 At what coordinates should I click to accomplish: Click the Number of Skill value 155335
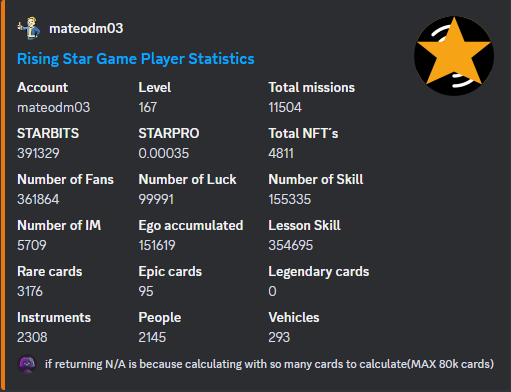pyautogui.click(x=290, y=199)
